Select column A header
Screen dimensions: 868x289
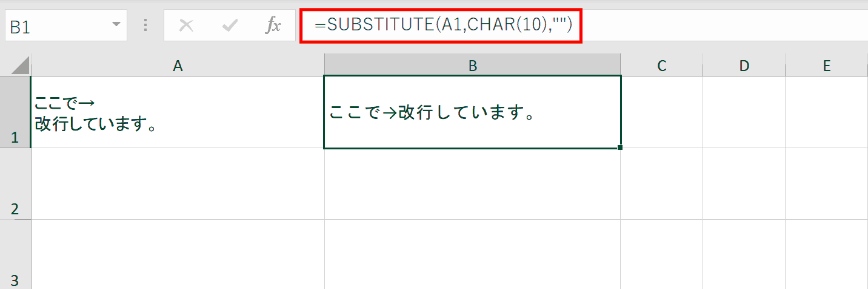click(x=178, y=65)
